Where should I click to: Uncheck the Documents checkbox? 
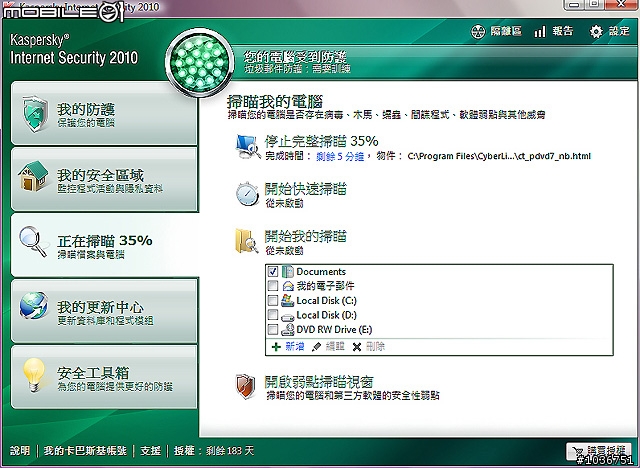[273, 271]
